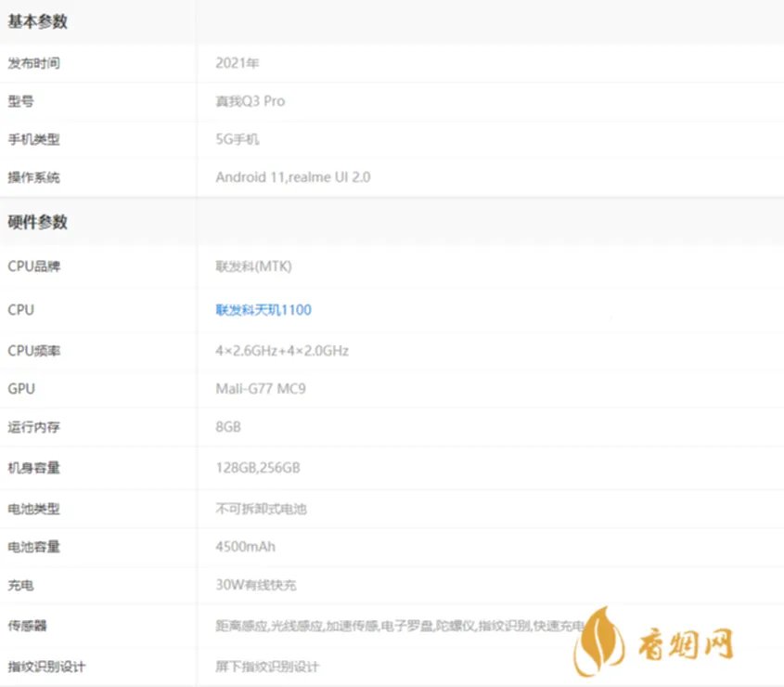Open the 联发科天玑1100 CPU link
Screen dimensions: 784x687
[x=263, y=309]
